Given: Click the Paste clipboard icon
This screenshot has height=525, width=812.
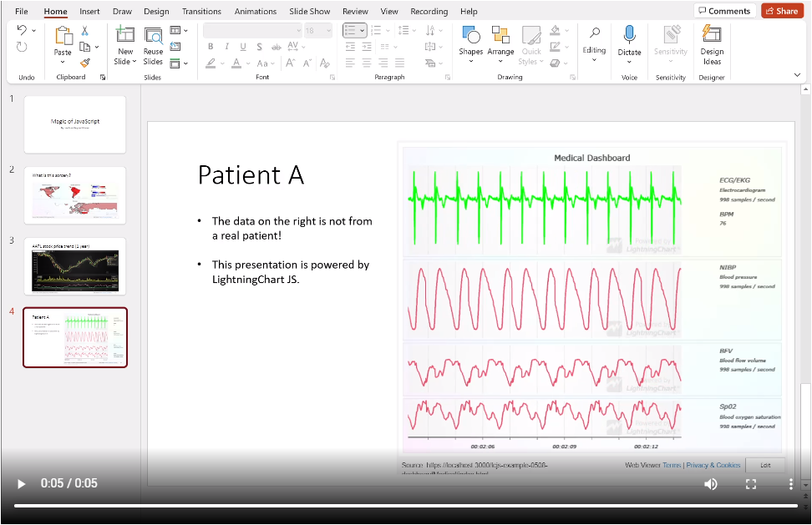Looking at the screenshot, I should pyautogui.click(x=63, y=35).
